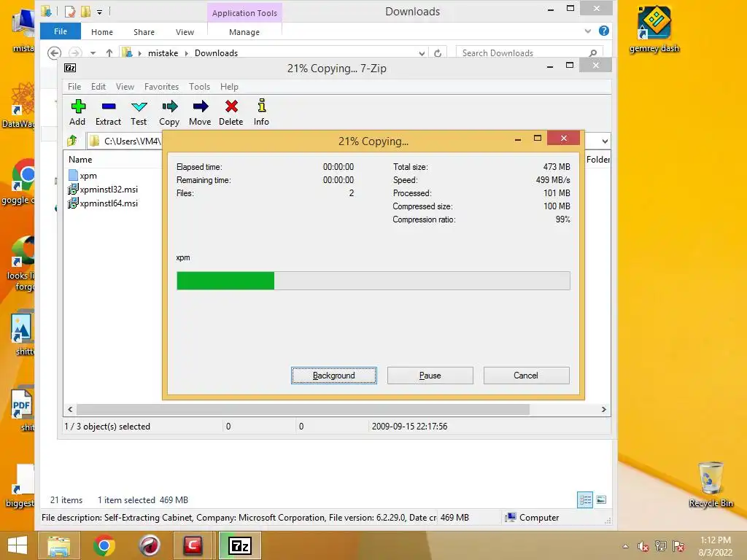Open the 7-Zip File menu

[74, 87]
